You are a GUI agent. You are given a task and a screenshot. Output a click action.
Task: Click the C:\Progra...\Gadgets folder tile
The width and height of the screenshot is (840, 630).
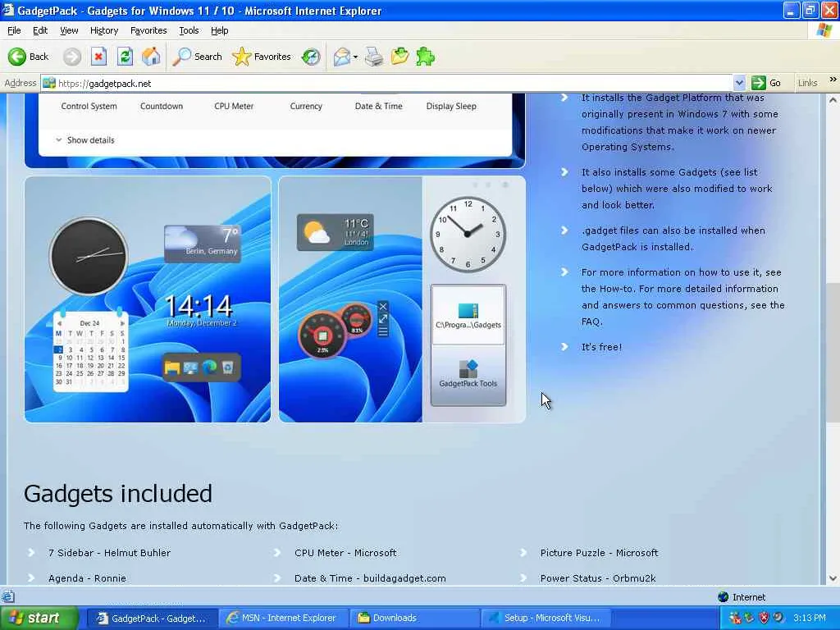(x=468, y=315)
